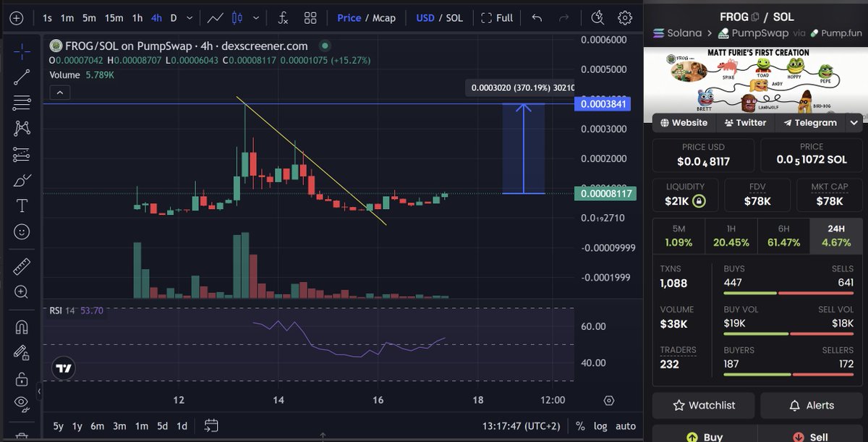Select the 4h interval
868x442 pixels.
(x=156, y=18)
